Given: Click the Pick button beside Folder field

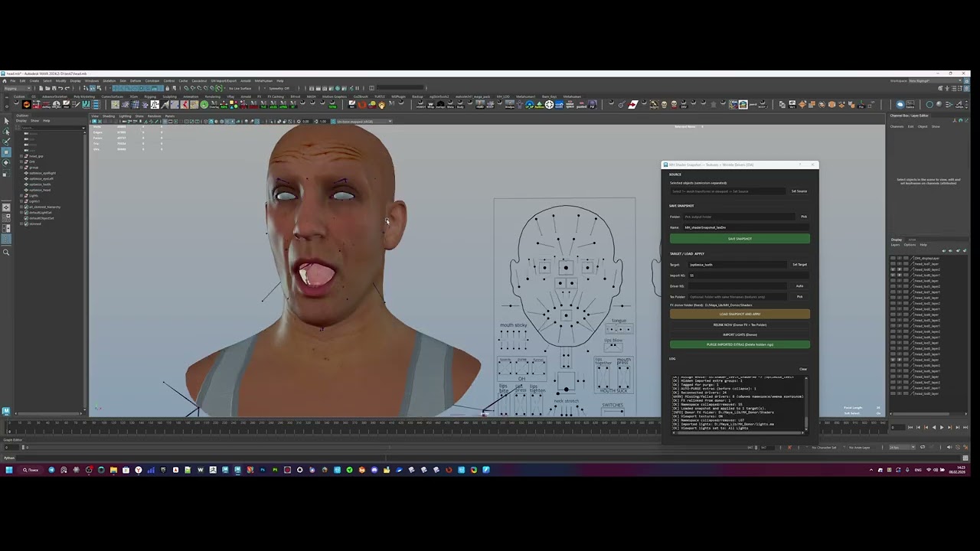Looking at the screenshot, I should [804, 217].
